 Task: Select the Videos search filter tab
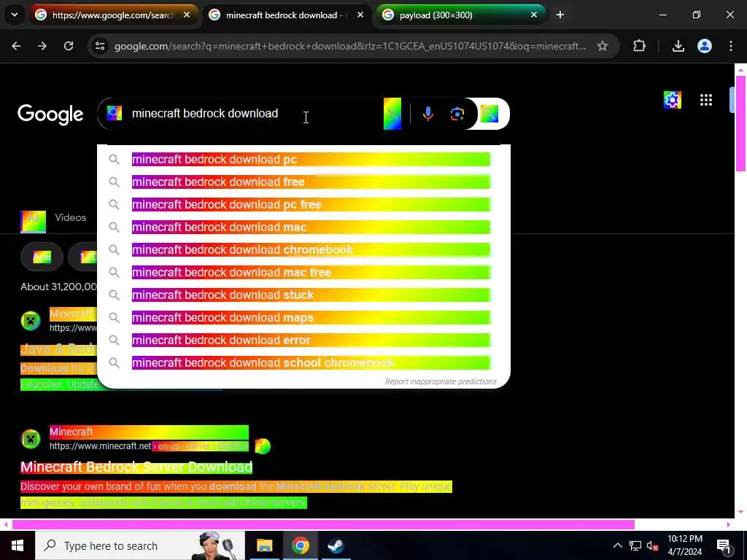coord(71,217)
